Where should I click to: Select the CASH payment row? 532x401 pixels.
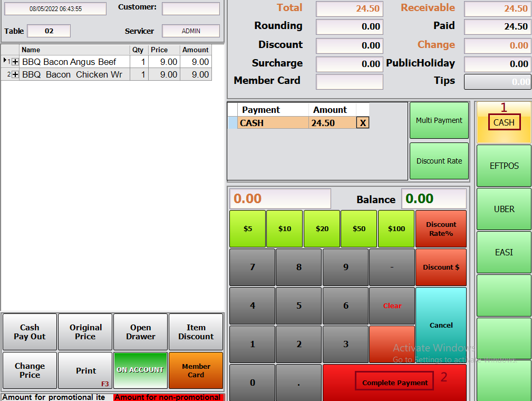298,122
